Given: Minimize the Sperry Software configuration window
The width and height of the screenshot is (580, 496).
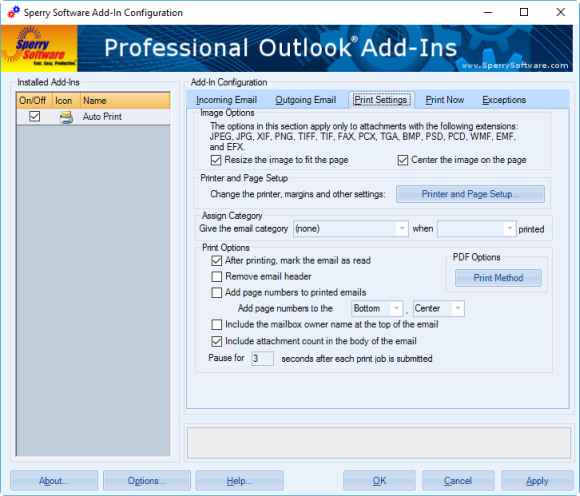Looking at the screenshot, I should point(488,12).
